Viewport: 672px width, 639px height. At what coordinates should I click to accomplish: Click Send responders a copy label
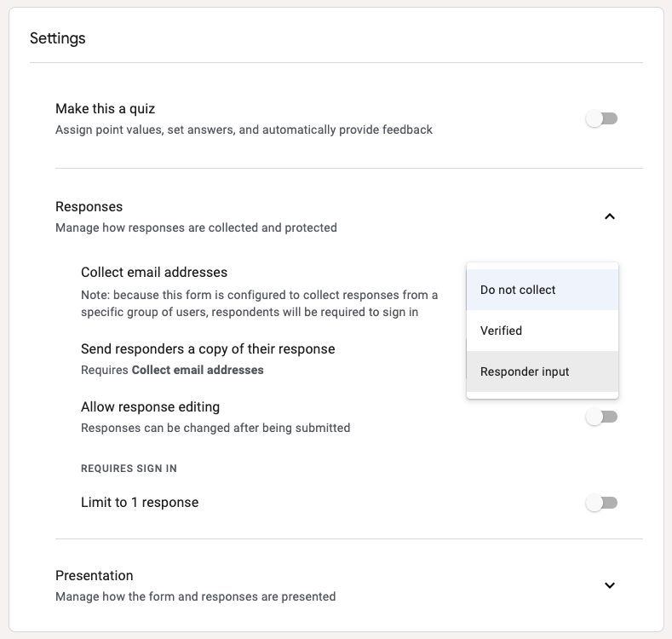coord(208,349)
